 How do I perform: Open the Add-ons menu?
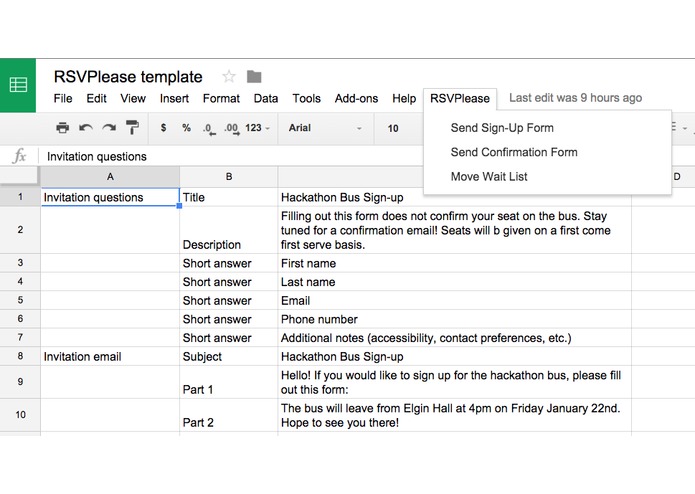356,98
